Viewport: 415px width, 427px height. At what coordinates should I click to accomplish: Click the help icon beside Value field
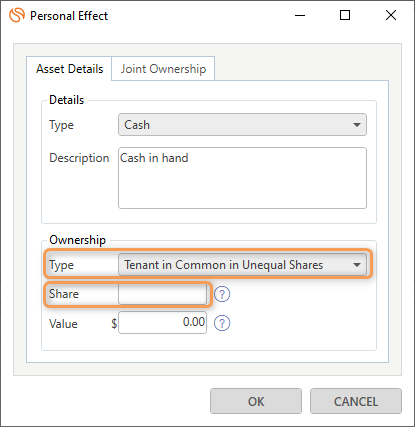point(222,323)
